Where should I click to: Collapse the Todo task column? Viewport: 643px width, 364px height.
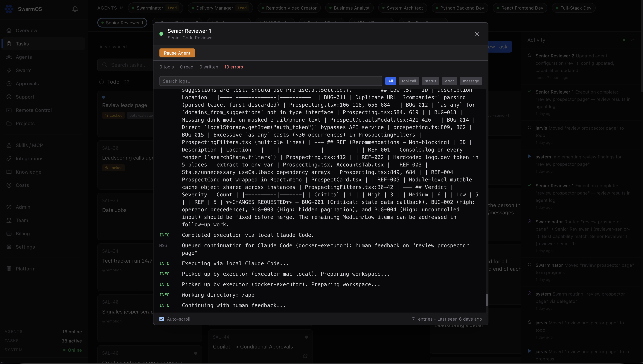click(x=102, y=82)
